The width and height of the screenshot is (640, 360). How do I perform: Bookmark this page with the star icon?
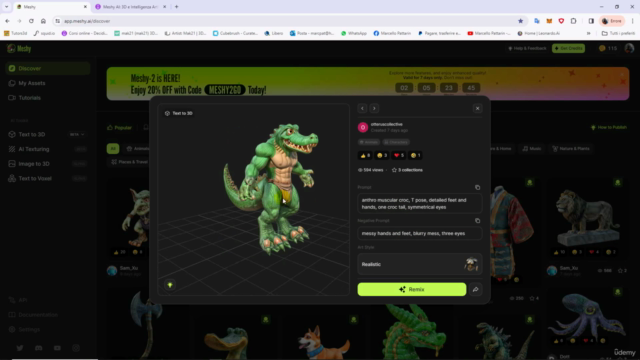[520, 21]
